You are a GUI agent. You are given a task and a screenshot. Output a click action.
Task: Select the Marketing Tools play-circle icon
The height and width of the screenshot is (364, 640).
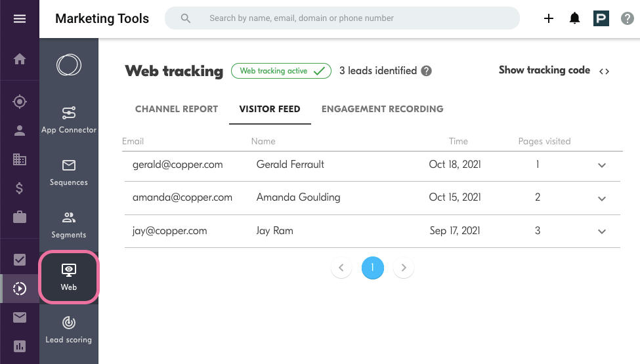[x=20, y=289]
